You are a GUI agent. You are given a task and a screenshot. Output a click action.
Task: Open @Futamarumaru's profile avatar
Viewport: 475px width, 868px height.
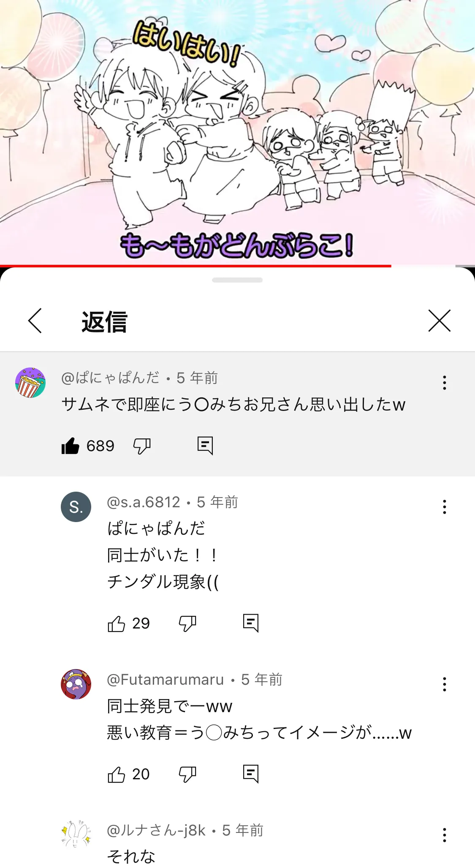point(76,684)
